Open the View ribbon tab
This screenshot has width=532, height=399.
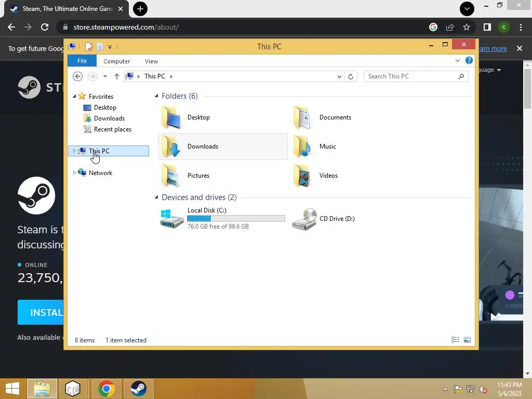point(151,61)
